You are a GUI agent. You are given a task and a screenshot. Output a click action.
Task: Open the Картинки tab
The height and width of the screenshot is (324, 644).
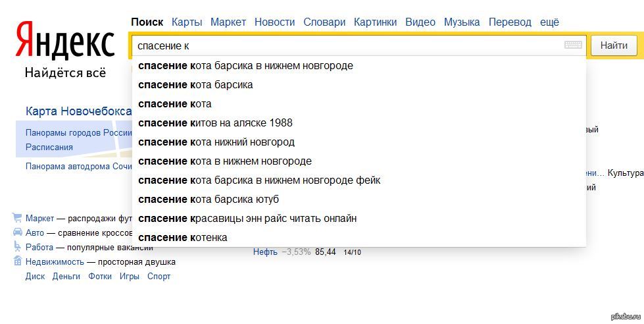(x=375, y=22)
